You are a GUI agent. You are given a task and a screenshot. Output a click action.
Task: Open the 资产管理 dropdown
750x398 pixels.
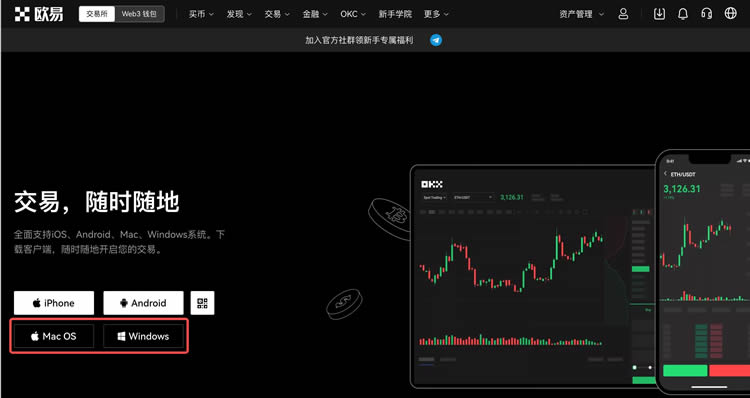coord(582,14)
